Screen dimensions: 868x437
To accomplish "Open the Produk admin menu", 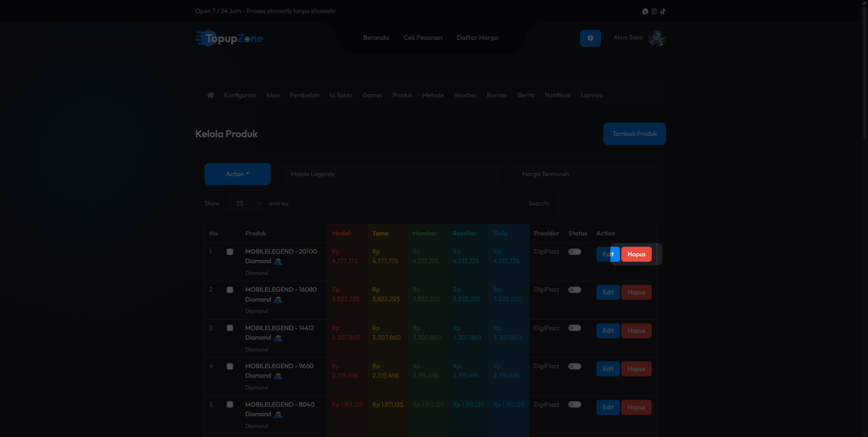I will point(402,95).
